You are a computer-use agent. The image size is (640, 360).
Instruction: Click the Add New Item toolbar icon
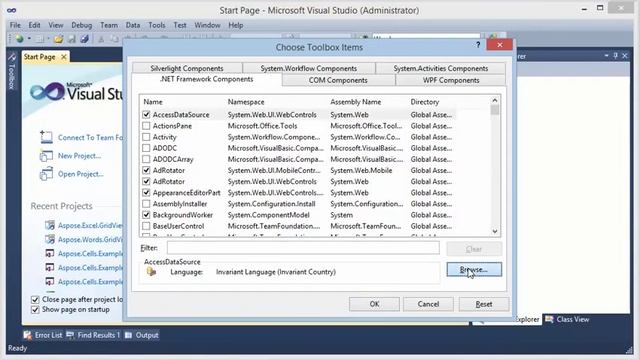[x=40, y=39]
